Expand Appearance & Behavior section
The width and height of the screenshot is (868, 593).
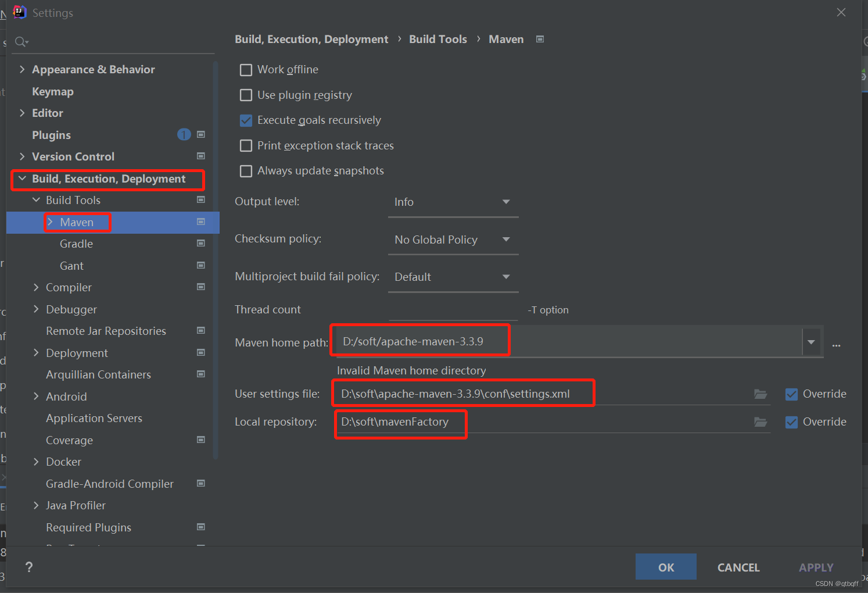pos(22,69)
